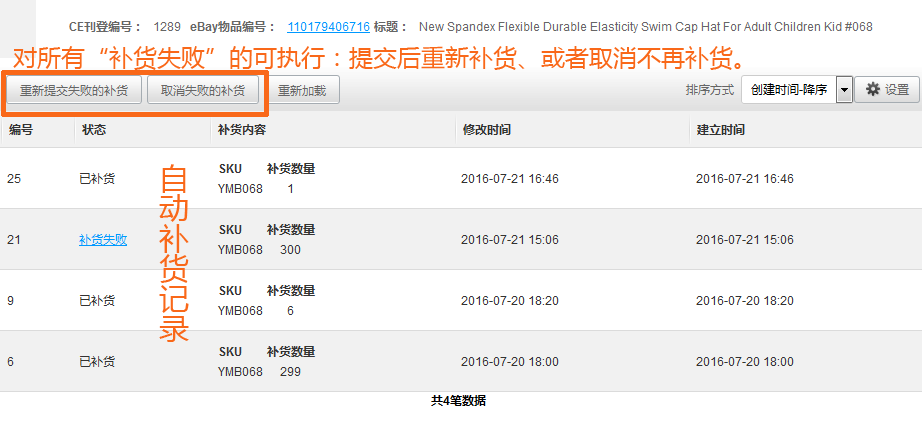
Task: Click the 状态 column header
Action: [x=94, y=130]
